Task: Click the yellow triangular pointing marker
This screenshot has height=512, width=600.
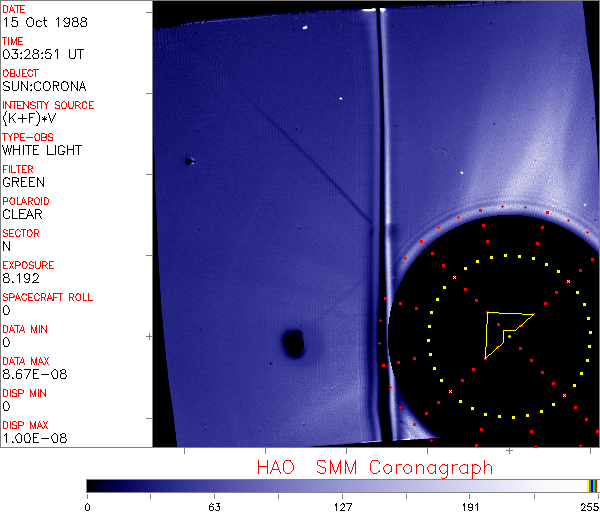Action: pos(503,330)
